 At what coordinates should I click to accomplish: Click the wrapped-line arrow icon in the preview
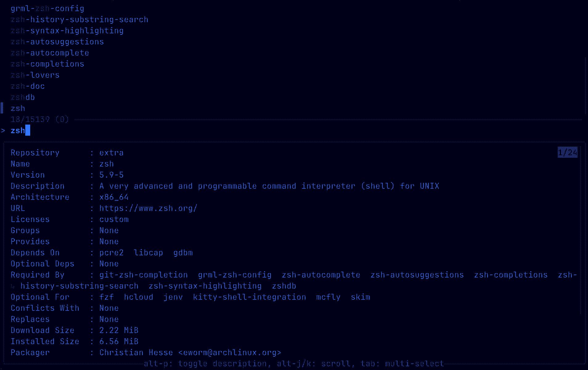tap(13, 286)
